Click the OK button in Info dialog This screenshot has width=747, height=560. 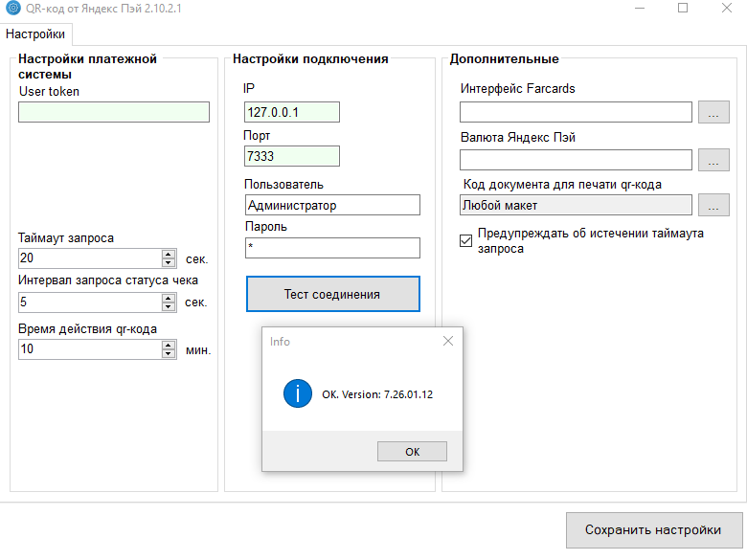click(x=412, y=452)
